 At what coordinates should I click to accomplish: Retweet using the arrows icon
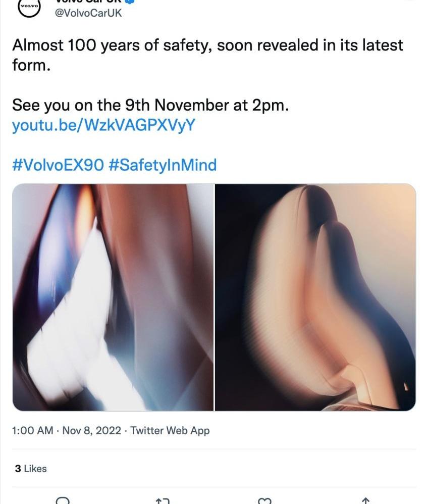pyautogui.click(x=162, y=501)
